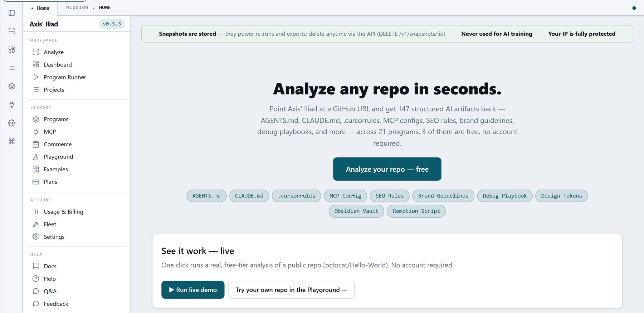Click the green status dot at top right

(634, 8)
